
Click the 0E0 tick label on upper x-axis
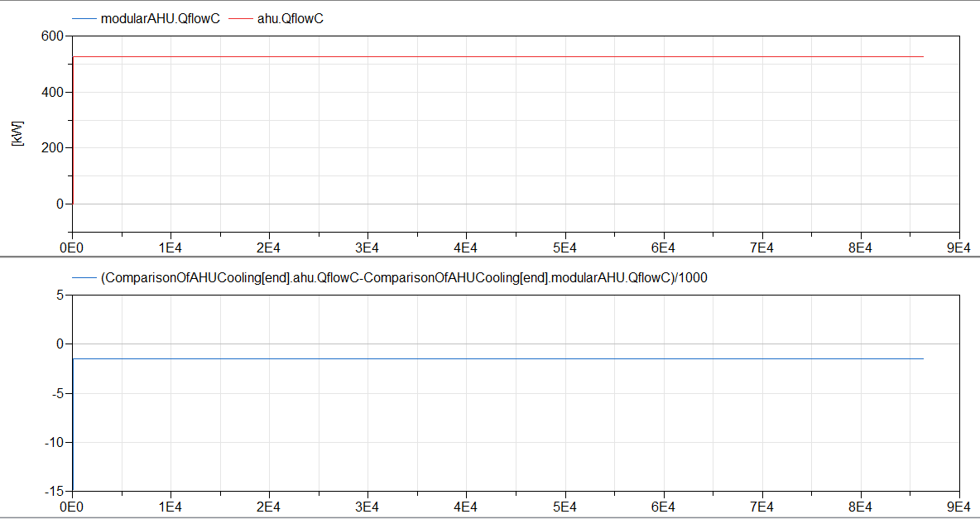(71, 247)
